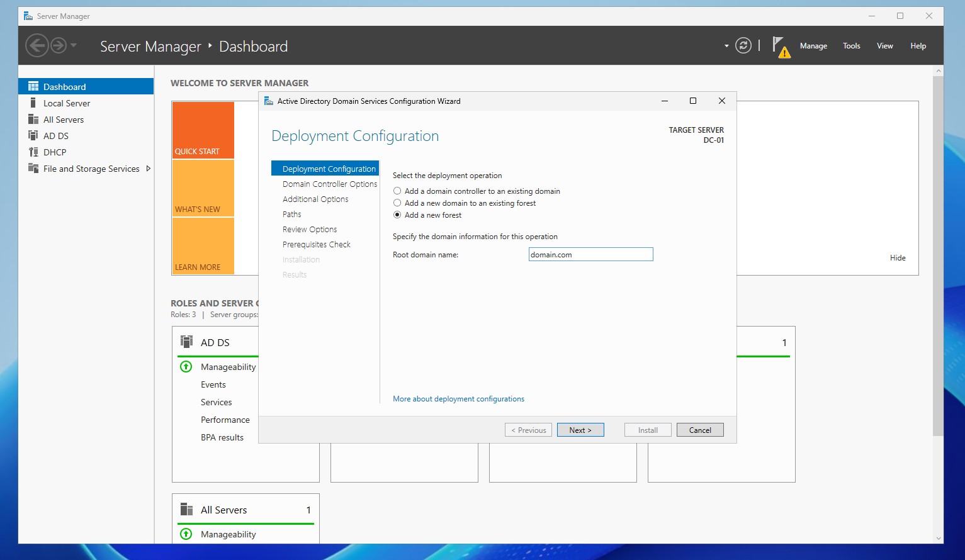
Task: Open the Manage menu
Action: click(x=813, y=45)
